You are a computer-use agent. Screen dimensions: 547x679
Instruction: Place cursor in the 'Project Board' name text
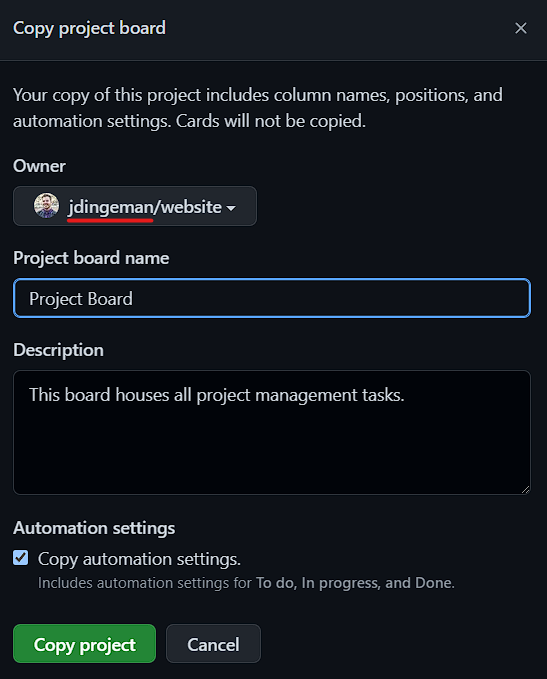(81, 299)
